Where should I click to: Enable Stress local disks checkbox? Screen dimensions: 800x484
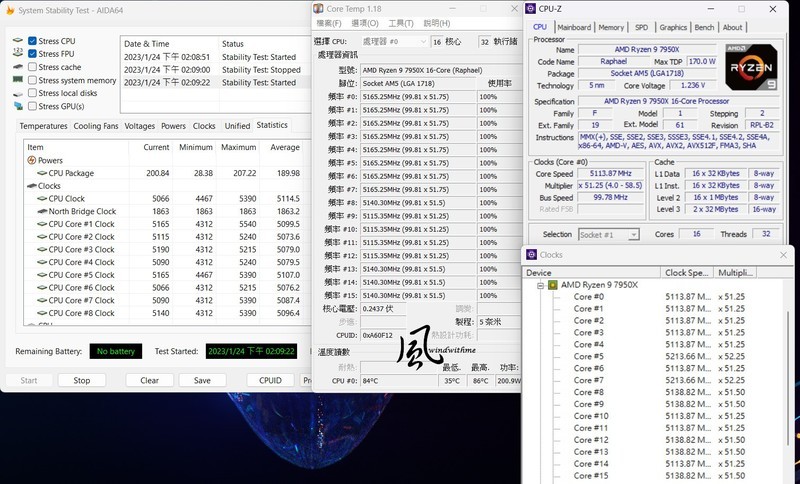click(x=32, y=93)
